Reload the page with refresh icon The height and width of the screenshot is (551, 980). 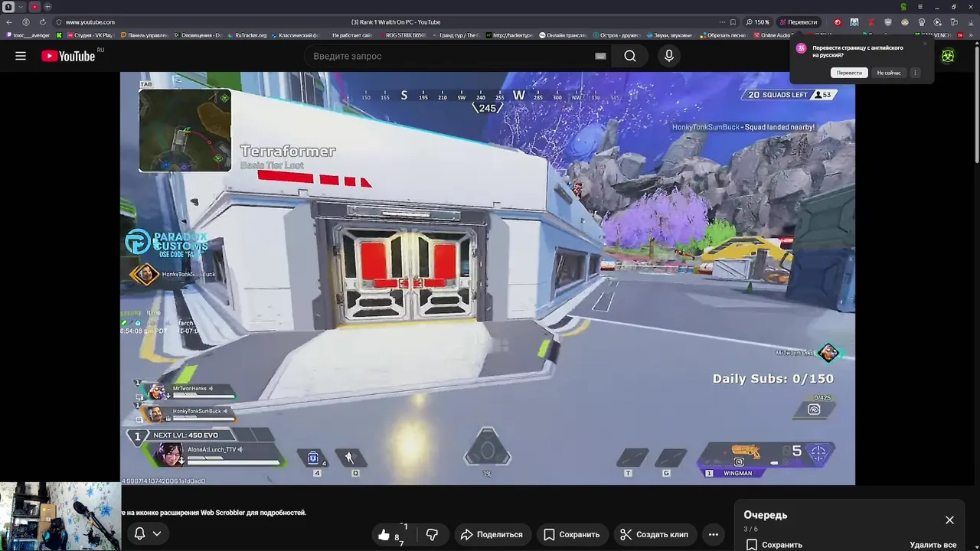[x=42, y=22]
